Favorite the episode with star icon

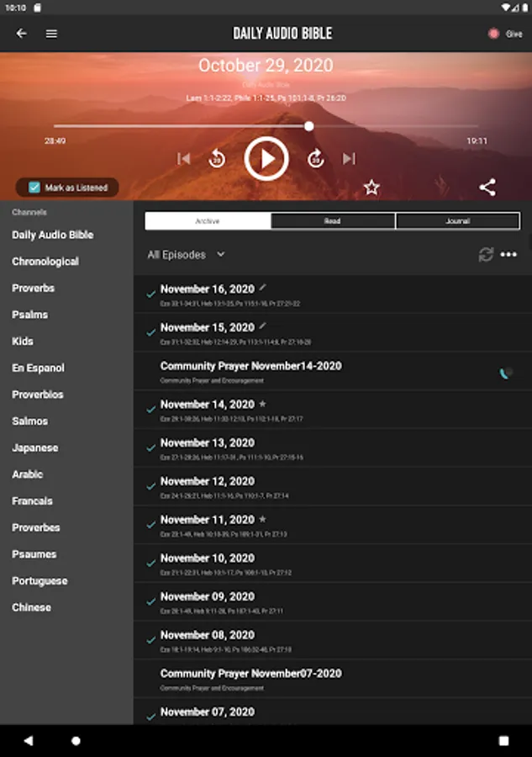click(x=371, y=188)
